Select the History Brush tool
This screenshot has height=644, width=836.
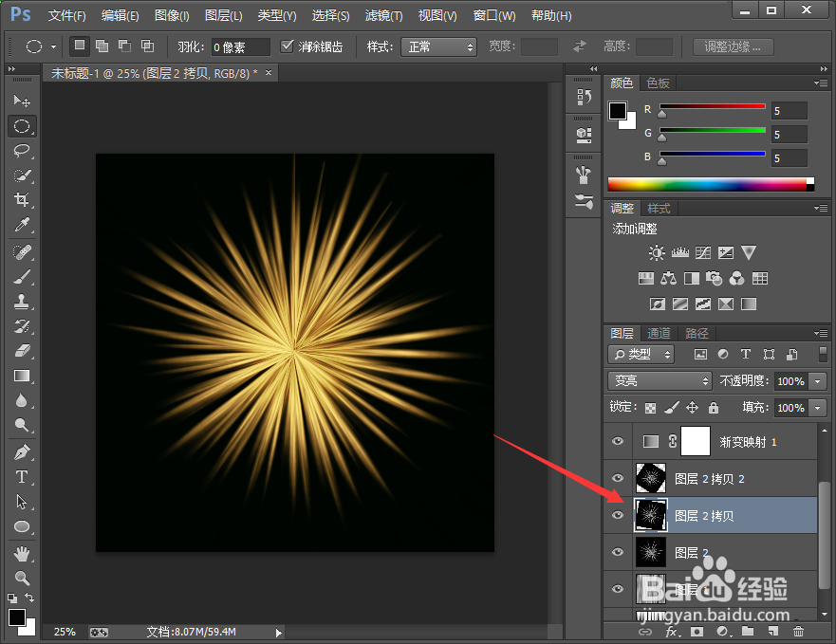tap(21, 326)
